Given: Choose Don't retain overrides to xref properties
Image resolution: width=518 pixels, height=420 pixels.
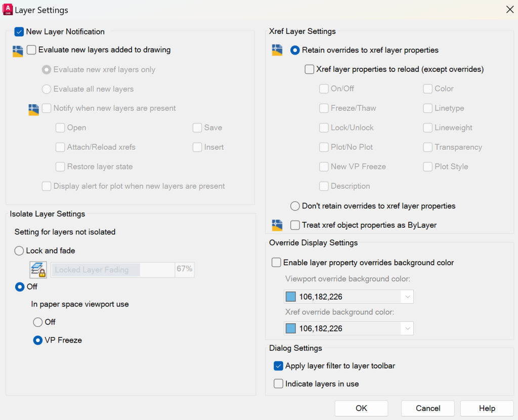Looking at the screenshot, I should [x=295, y=206].
